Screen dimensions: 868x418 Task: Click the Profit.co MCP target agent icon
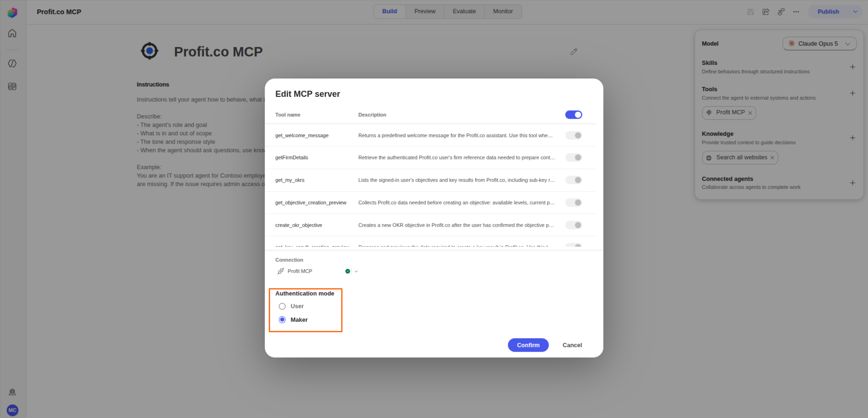point(150,51)
